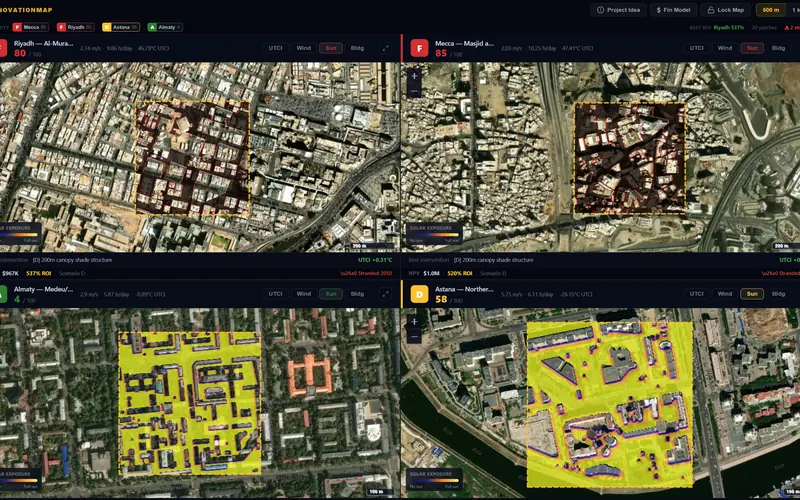Screen dimensions: 800x500
Task: Switch Mecca panel to Bldg layer
Action: pyautogui.click(x=778, y=48)
